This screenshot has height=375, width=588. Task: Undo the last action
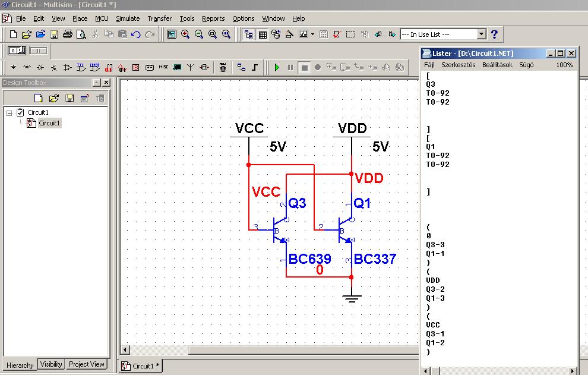136,34
